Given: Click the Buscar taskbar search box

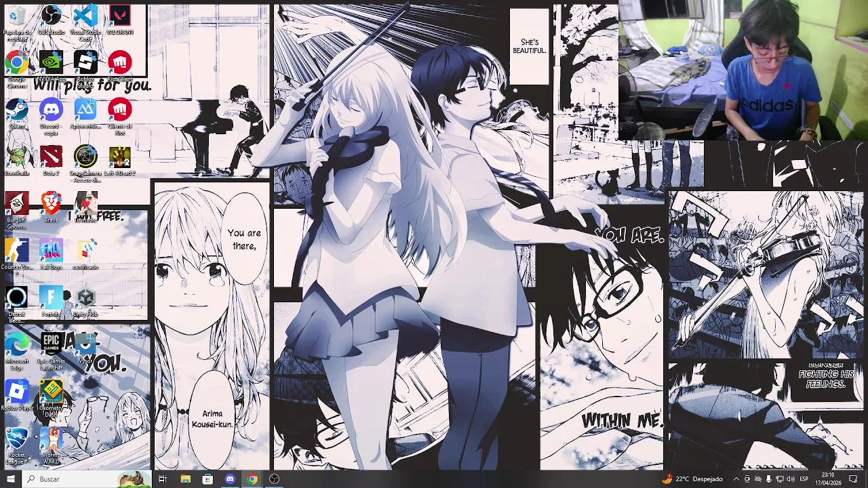Looking at the screenshot, I should (87, 479).
